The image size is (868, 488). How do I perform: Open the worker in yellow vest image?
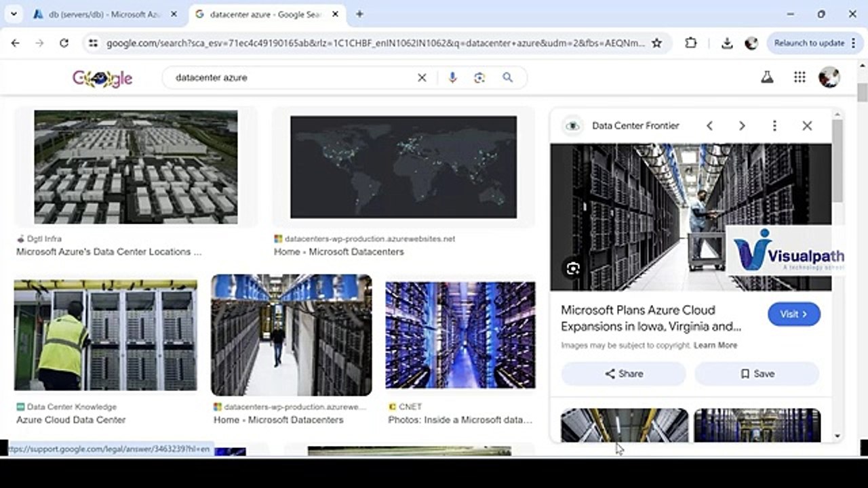pyautogui.click(x=106, y=335)
